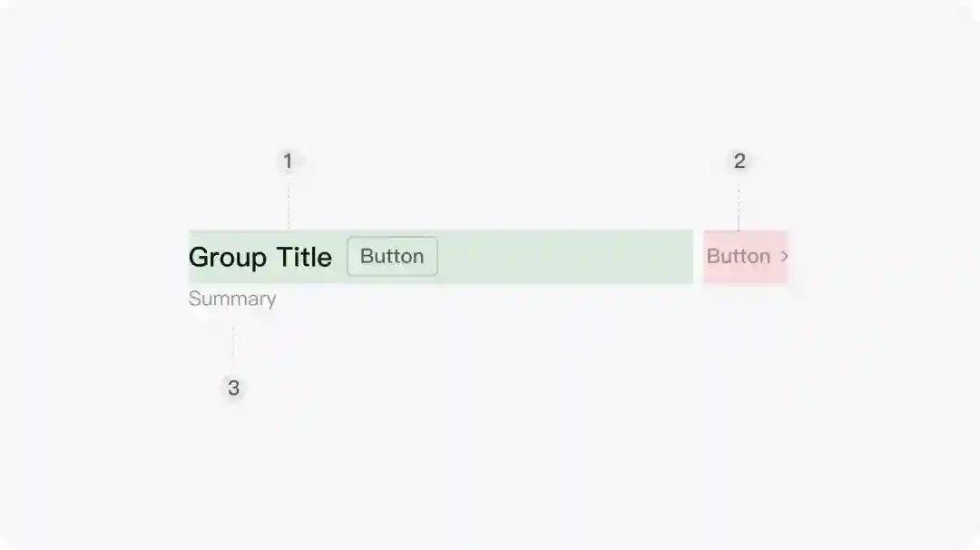Click the gap between green and pink areas
The height and width of the screenshot is (550, 980).
698,257
